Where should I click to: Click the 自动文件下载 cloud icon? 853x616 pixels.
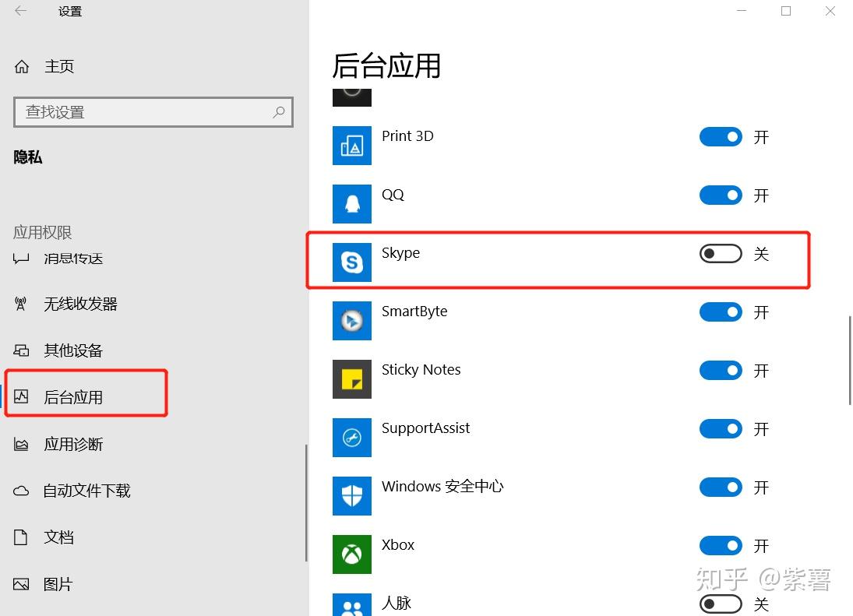21,491
